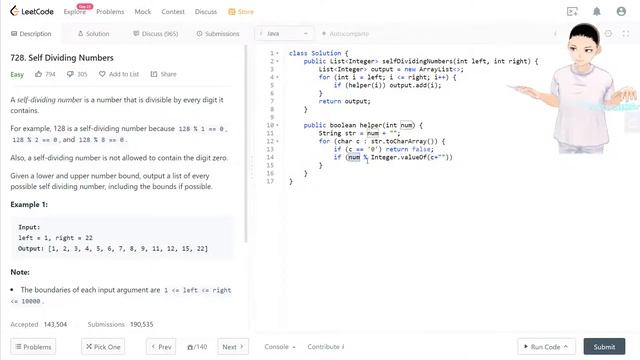The height and width of the screenshot is (360, 640).
Task: Collapse fold arrow at line 4
Action: pos(278,77)
